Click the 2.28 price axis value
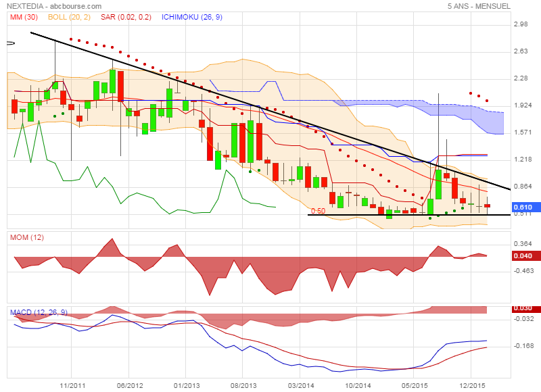Screen dimensions: 541x392 521,78
